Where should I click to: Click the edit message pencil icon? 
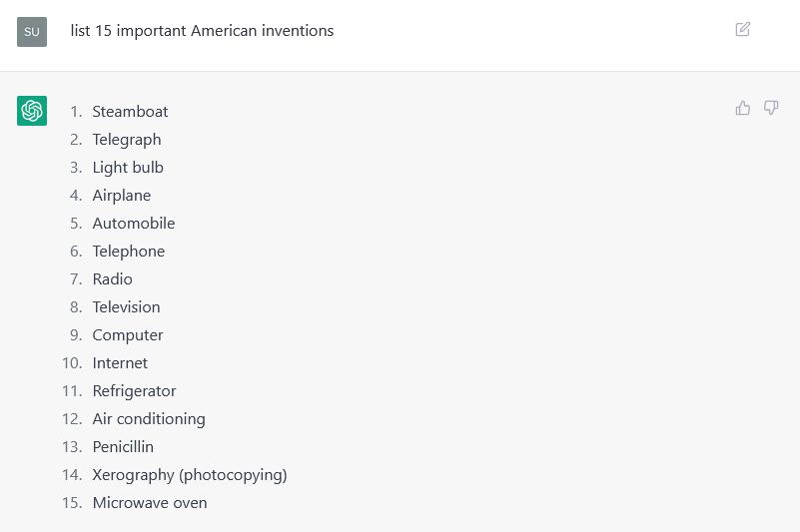pos(742,29)
